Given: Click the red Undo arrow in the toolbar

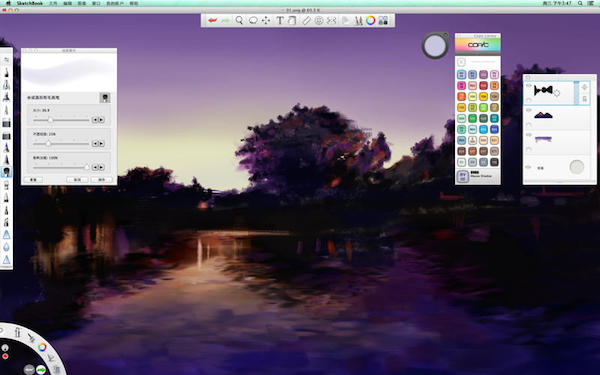Looking at the screenshot, I should pyautogui.click(x=213, y=20).
